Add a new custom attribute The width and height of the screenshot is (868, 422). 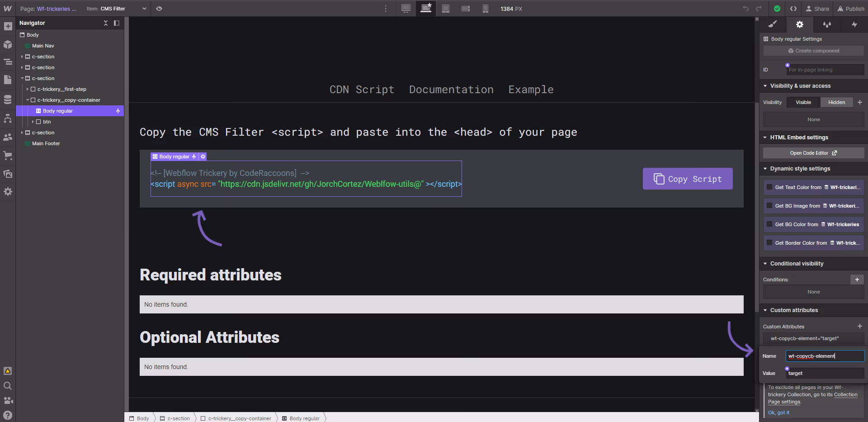click(x=859, y=326)
